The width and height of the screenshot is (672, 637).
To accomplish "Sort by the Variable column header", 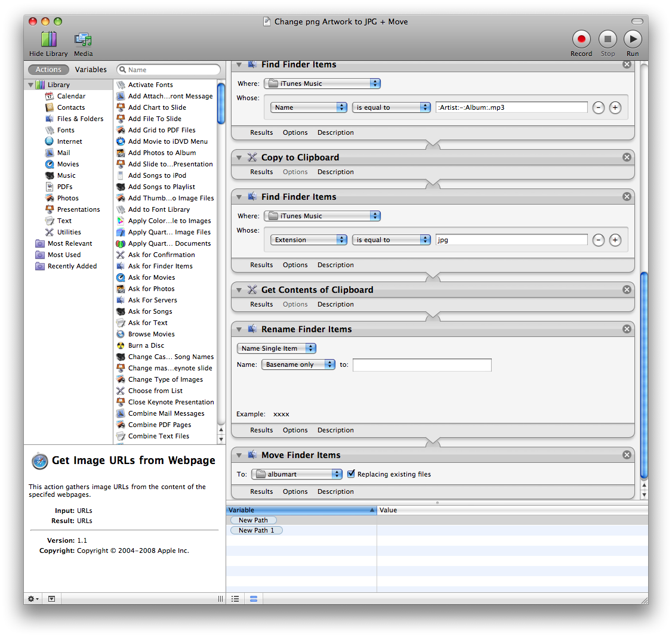I will pos(301,510).
